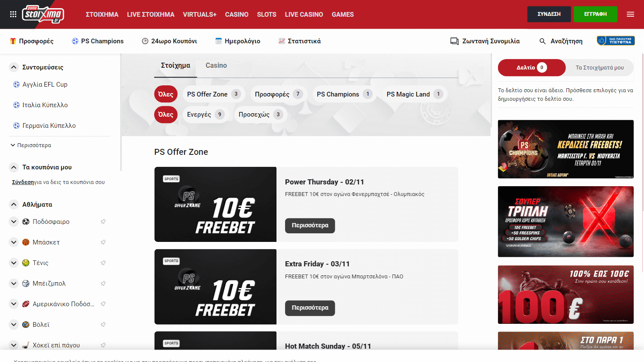Click the clock icon for 24ωρο Κουπόνι
Screen dimensions: 644x362
coord(145,41)
